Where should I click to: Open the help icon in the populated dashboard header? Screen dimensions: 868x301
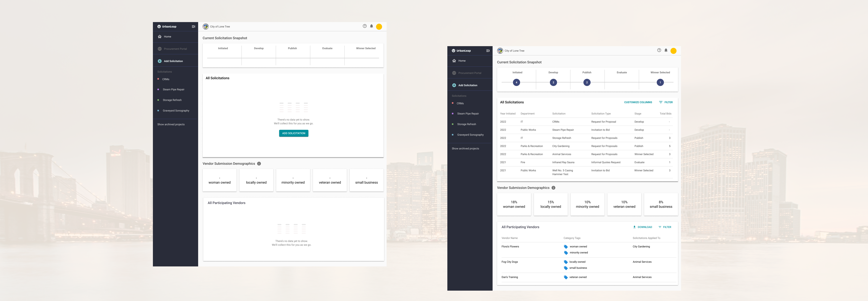(659, 50)
